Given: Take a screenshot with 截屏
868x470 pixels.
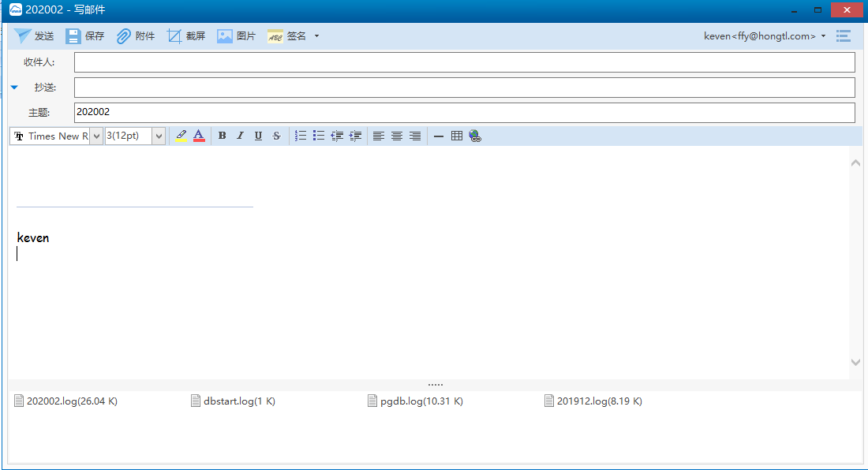Looking at the screenshot, I should [x=186, y=36].
